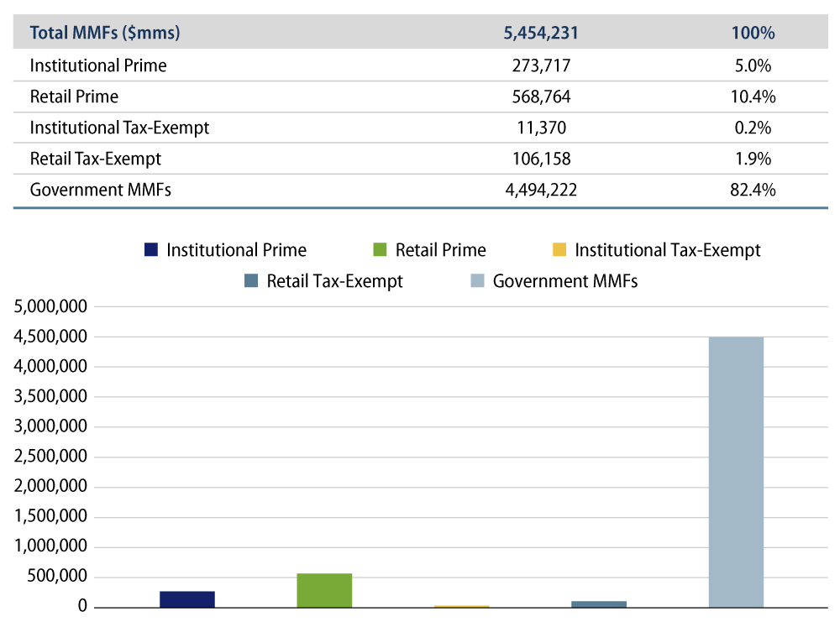This screenshot has height=627, width=840.
Task: Click the tall Government MMFs bar
Action: click(736, 473)
